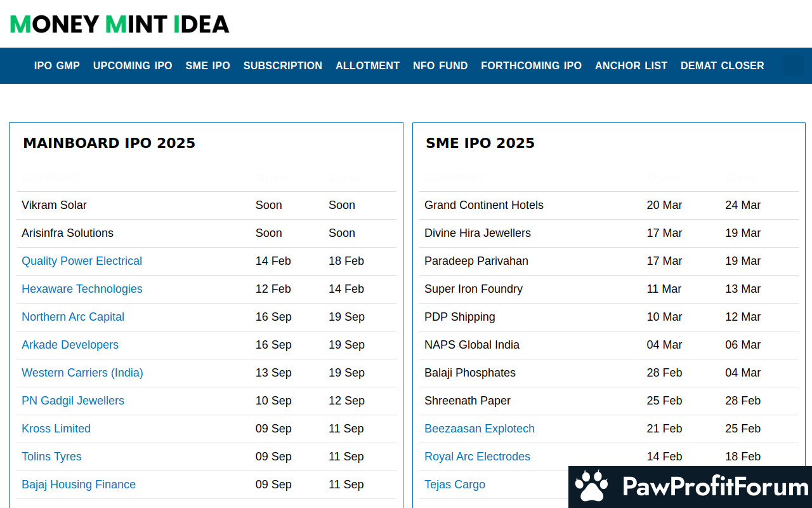
Task: Open the Anchor List page
Action: (631, 65)
